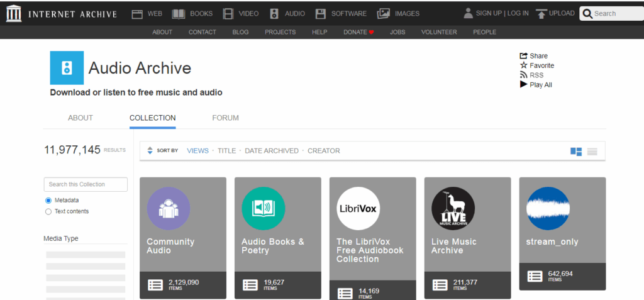Open the Volunteer menu link

439,32
